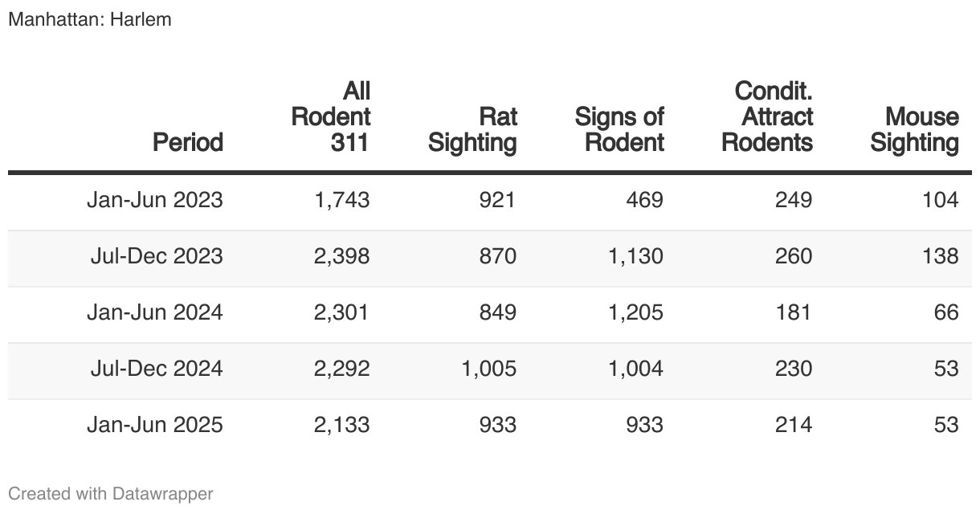Click the 1,205 Signs of Rodent cell
This screenshot has width=980, height=514.
pyautogui.click(x=636, y=312)
